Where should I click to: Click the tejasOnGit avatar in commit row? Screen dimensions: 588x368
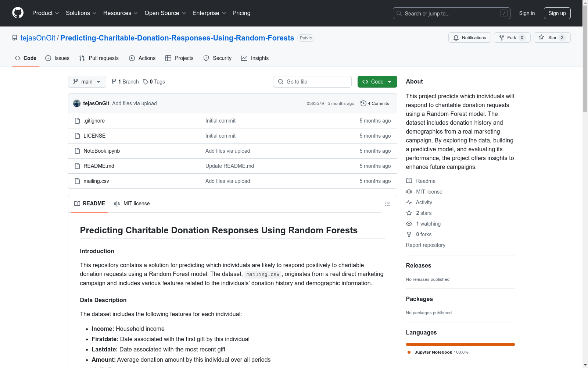click(77, 103)
